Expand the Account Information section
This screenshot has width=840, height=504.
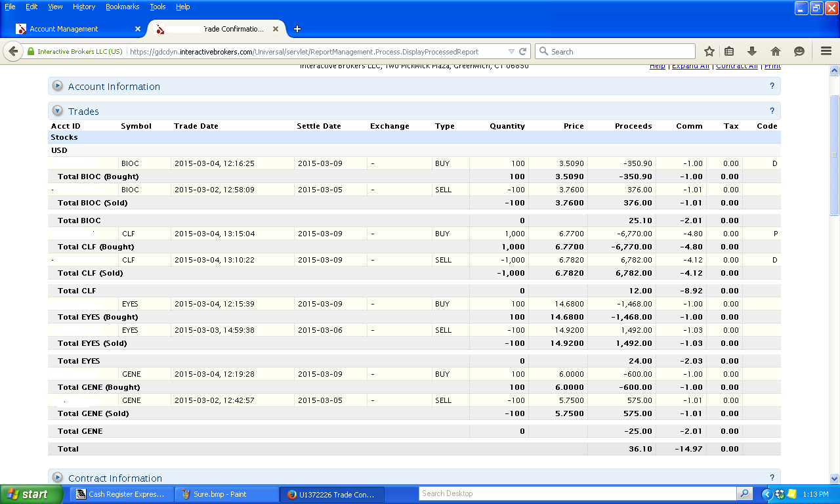point(58,86)
